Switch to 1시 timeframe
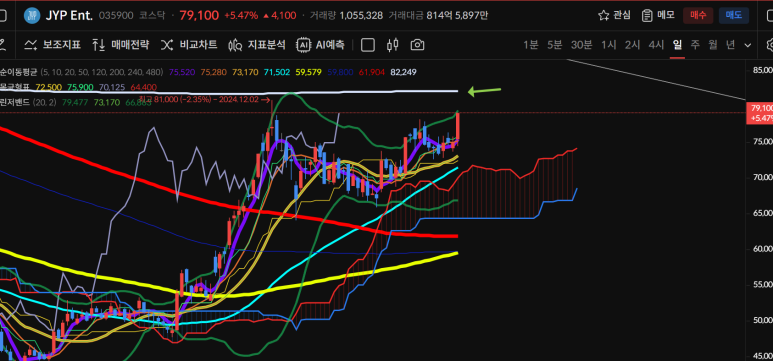This screenshot has height=361, width=773. (608, 45)
